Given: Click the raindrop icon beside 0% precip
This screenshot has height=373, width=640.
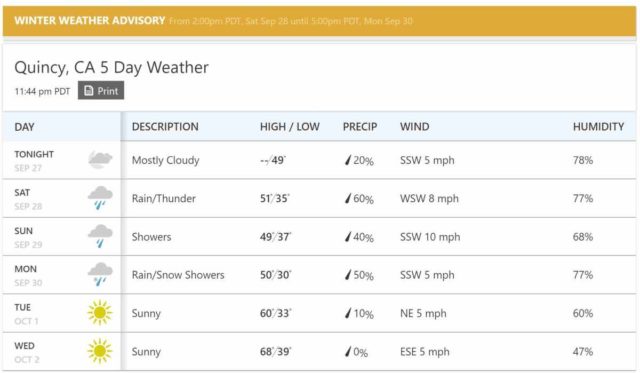Looking at the screenshot, I should [348, 351].
